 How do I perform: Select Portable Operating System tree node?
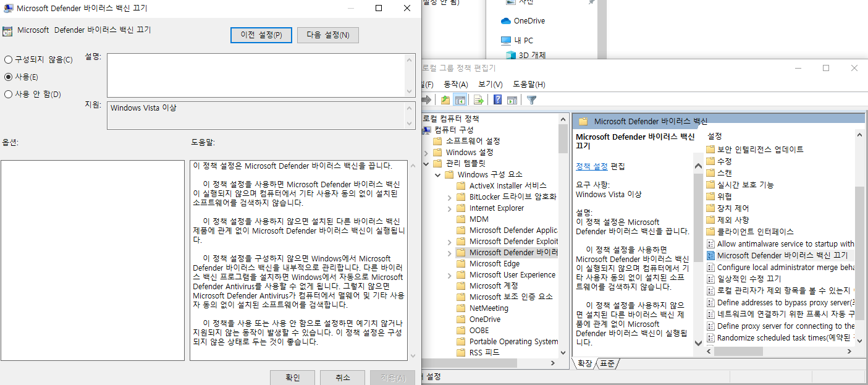tap(513, 341)
